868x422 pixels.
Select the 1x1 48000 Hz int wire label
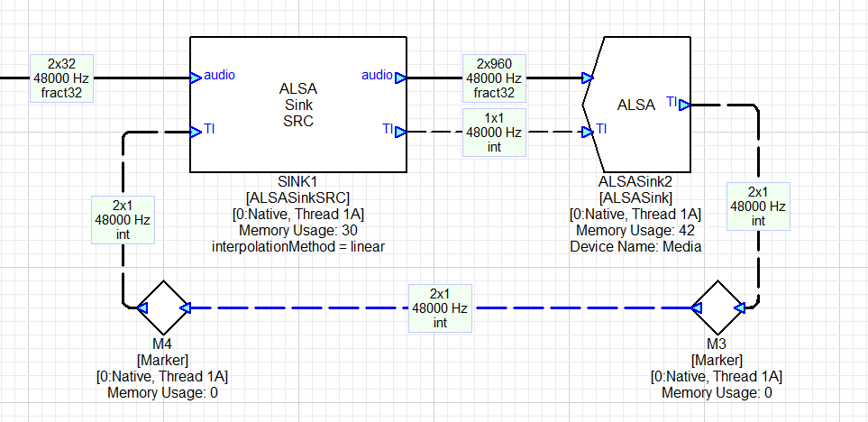click(494, 133)
